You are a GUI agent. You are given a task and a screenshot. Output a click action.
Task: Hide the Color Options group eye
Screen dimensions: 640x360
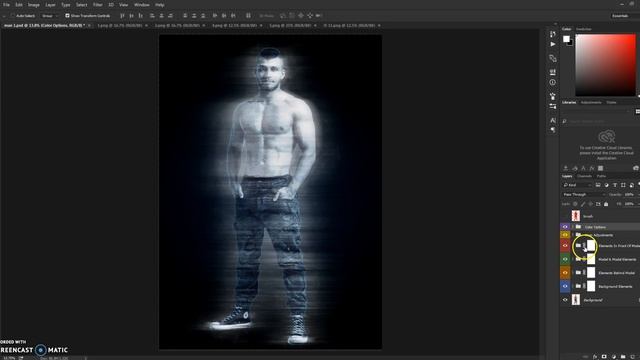coord(565,227)
